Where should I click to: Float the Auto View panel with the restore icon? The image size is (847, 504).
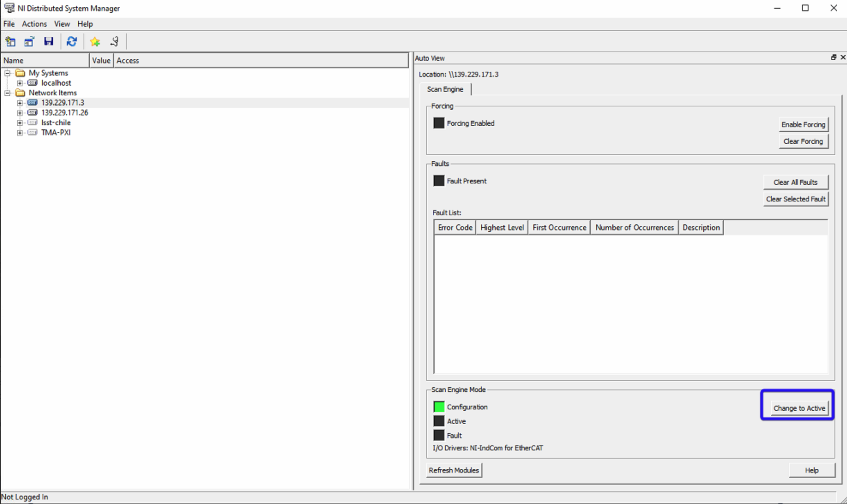coord(834,57)
